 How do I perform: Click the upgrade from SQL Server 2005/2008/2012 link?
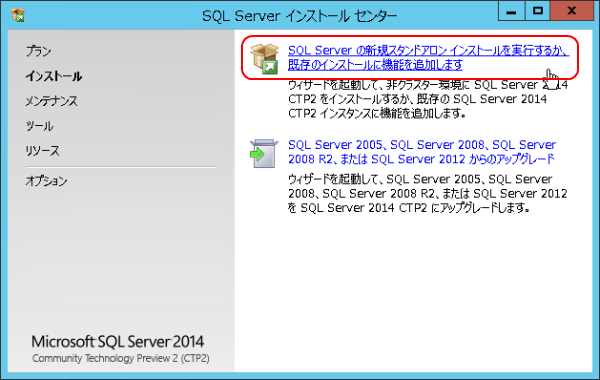tap(422, 152)
